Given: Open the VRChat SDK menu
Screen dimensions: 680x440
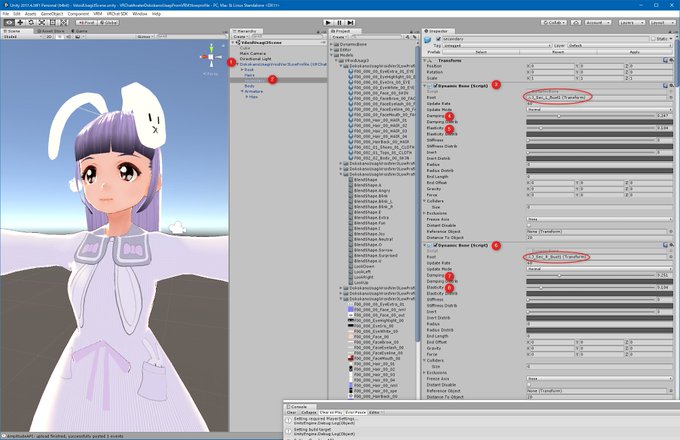Looking at the screenshot, I should (x=118, y=14).
